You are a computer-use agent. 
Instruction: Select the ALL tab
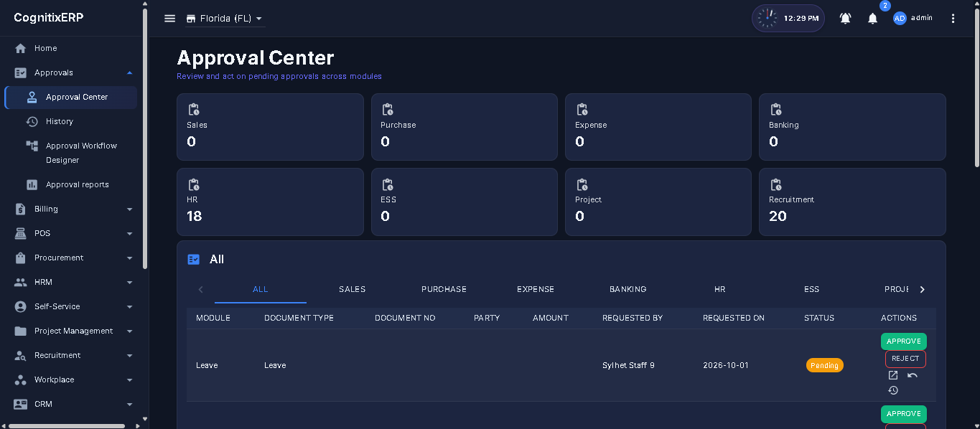click(x=261, y=289)
